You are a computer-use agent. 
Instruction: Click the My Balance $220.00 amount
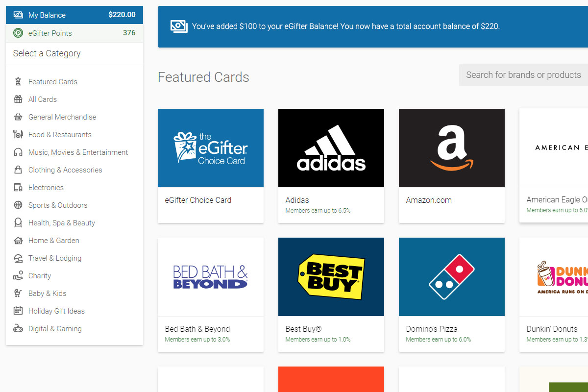click(122, 15)
